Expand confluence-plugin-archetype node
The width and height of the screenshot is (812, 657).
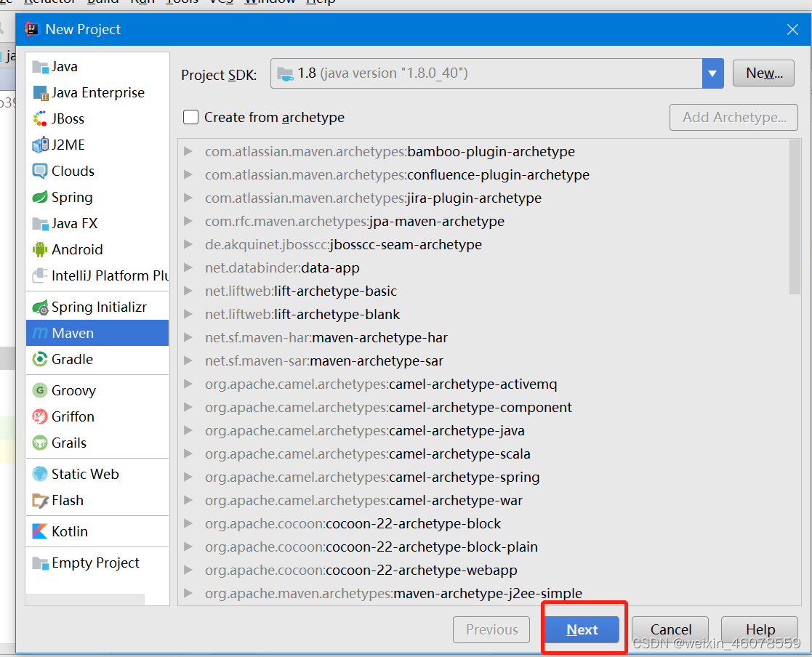[188, 174]
